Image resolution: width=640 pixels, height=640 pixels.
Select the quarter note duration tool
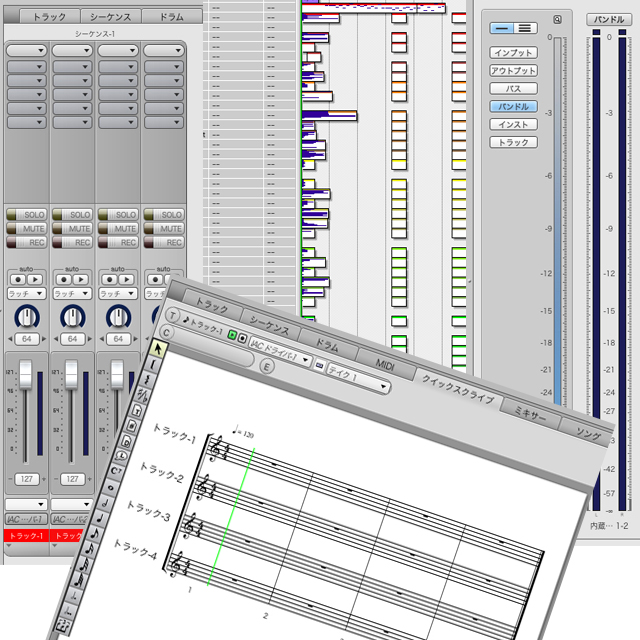100,518
